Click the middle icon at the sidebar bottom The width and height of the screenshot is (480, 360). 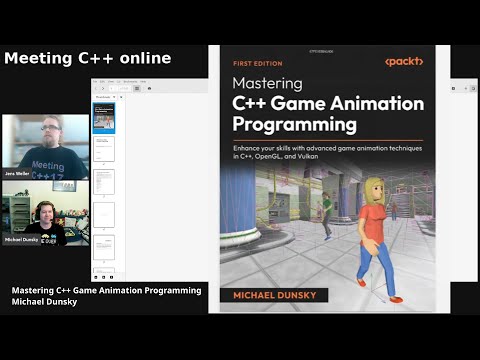click(103, 277)
